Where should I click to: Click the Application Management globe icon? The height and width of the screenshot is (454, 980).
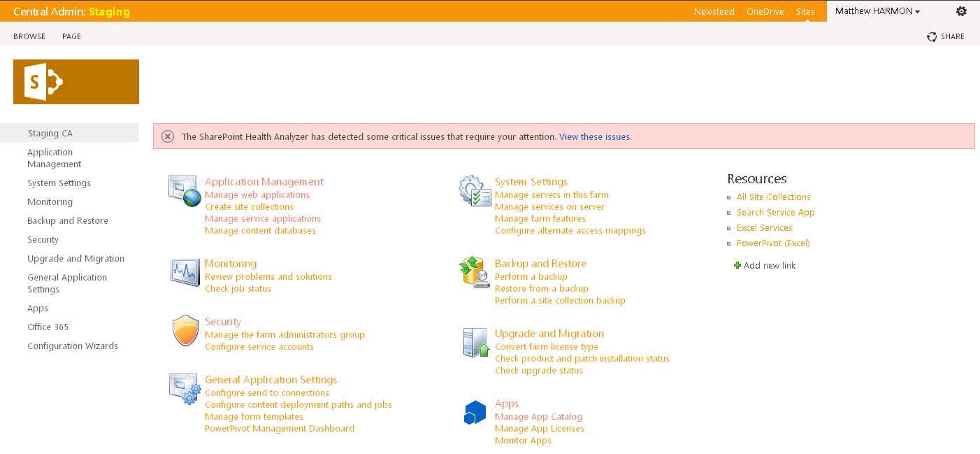185,191
